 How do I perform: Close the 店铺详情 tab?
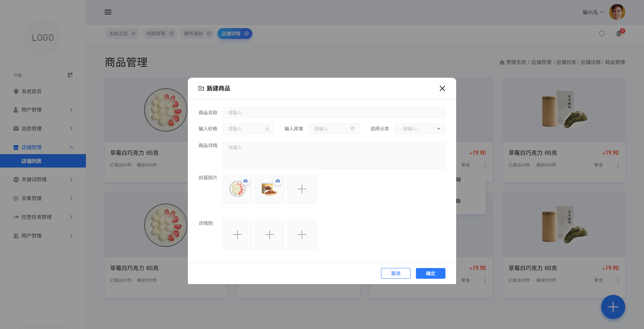[x=247, y=34]
